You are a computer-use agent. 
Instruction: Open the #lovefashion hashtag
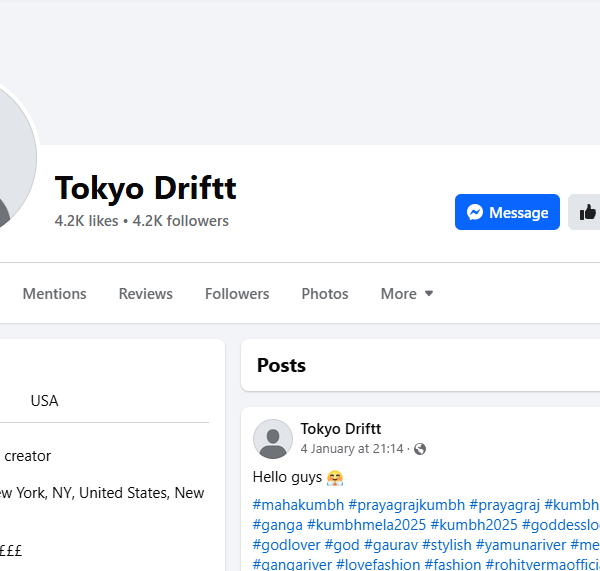coord(378,564)
